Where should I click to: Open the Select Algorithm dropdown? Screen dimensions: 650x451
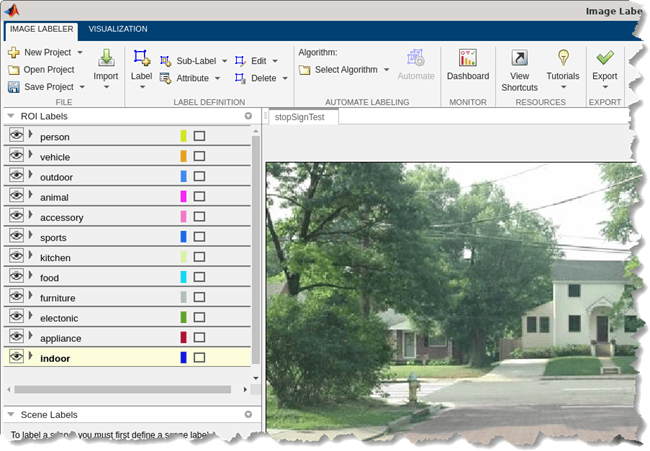(344, 70)
